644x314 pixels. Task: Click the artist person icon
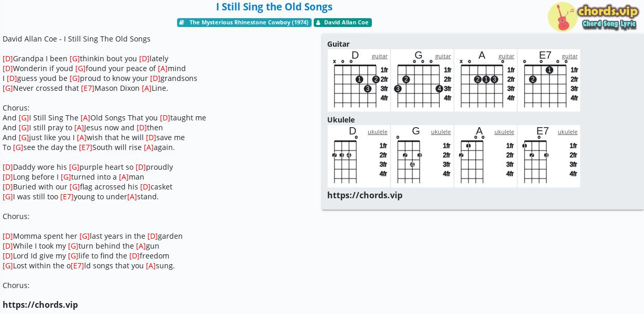click(x=318, y=23)
